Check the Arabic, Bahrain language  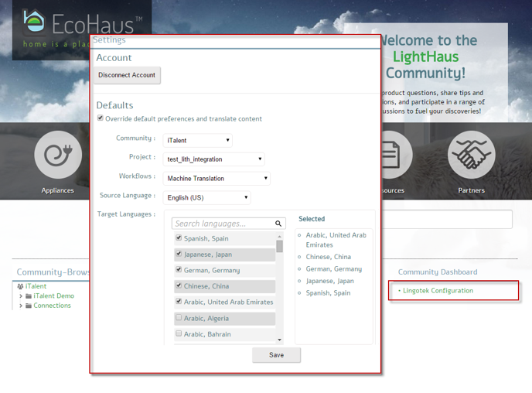[x=179, y=334]
